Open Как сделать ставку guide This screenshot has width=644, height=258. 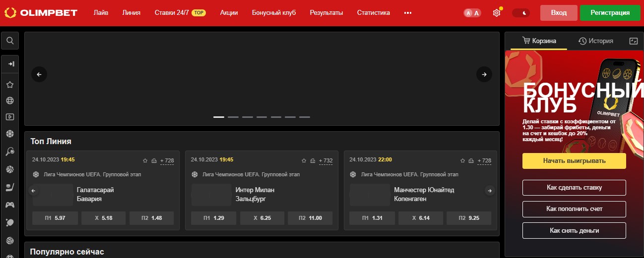click(574, 188)
